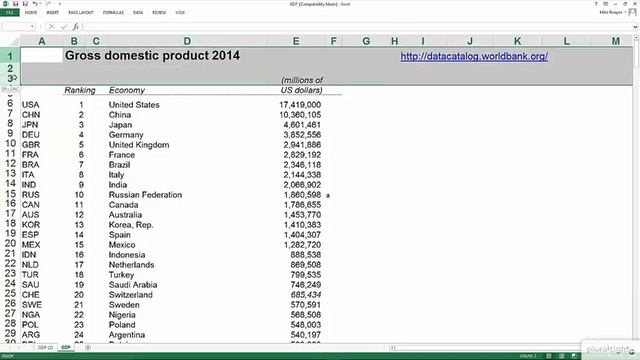Screen dimensions: 640x360
Task: Click the vertical scrollbar up arrow
Action: click(x=636, y=38)
